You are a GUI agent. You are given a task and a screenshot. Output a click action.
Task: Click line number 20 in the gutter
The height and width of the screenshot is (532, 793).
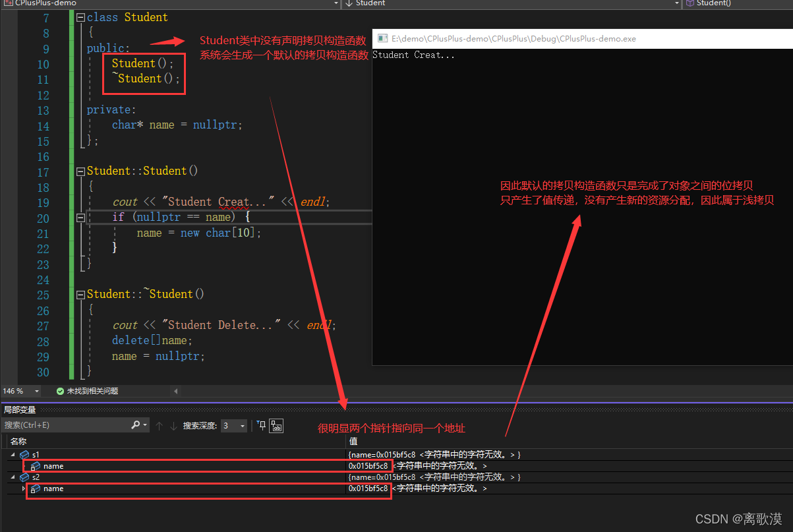click(x=42, y=218)
